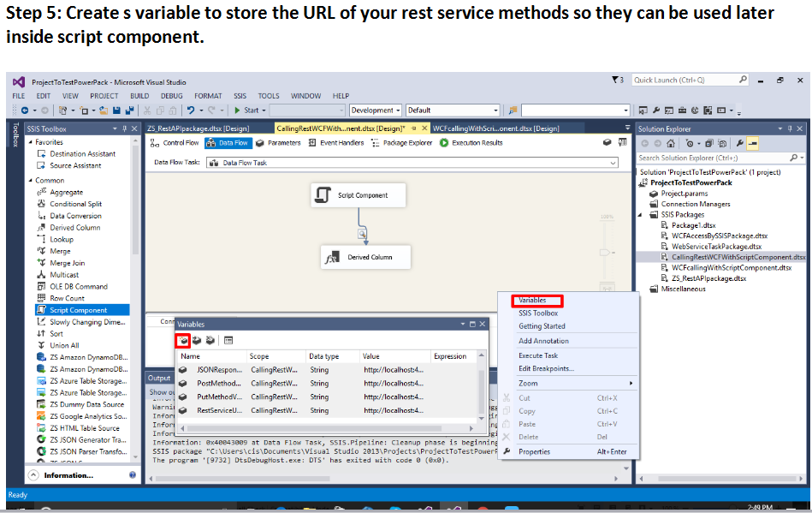Click the Variables box icon on the designer toolbar
Image resolution: width=812 pixels, height=513 pixels.
[607, 142]
